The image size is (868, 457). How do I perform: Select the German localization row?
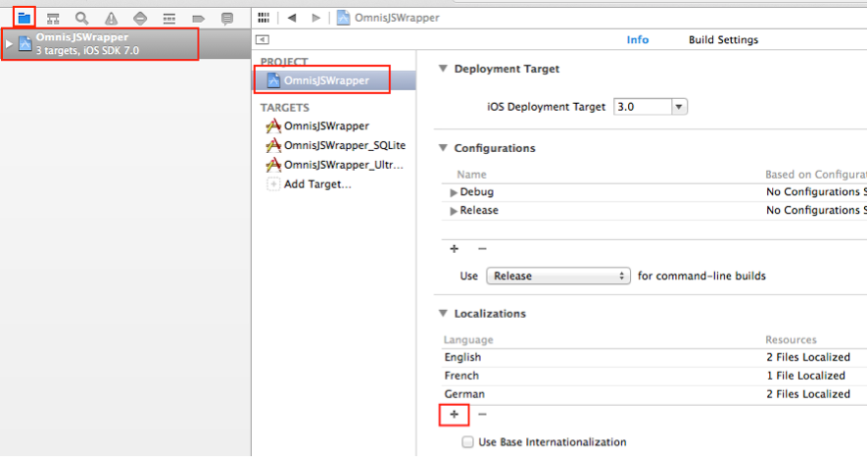[653, 394]
